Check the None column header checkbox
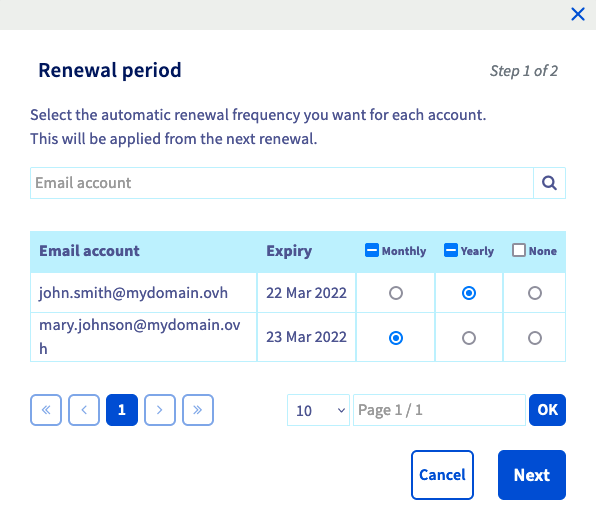This screenshot has height=517, width=596. (x=519, y=251)
